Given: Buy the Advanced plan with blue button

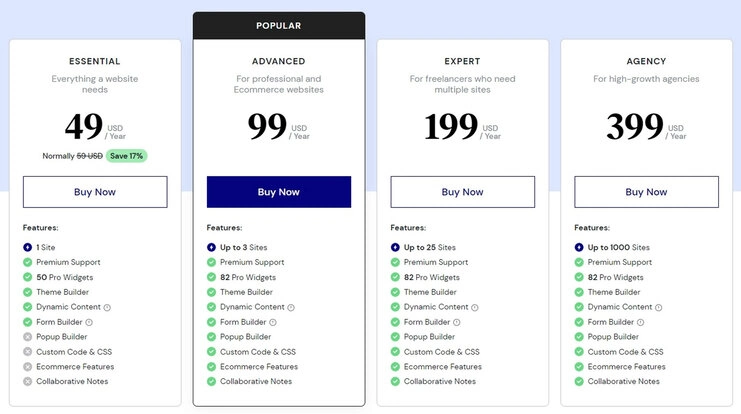Looking at the screenshot, I should [x=279, y=192].
